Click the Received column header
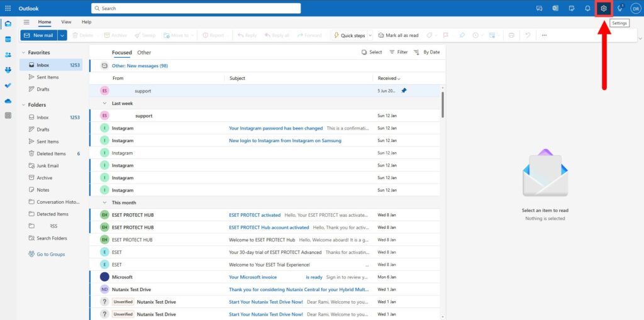Image resolution: width=644 pixels, height=320 pixels. 389,78
